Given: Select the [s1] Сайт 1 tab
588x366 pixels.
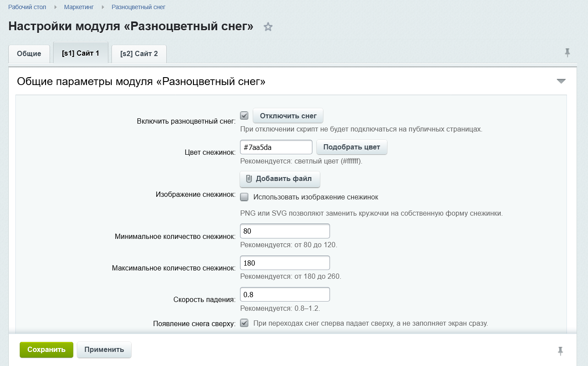Looking at the screenshot, I should click(x=80, y=53).
